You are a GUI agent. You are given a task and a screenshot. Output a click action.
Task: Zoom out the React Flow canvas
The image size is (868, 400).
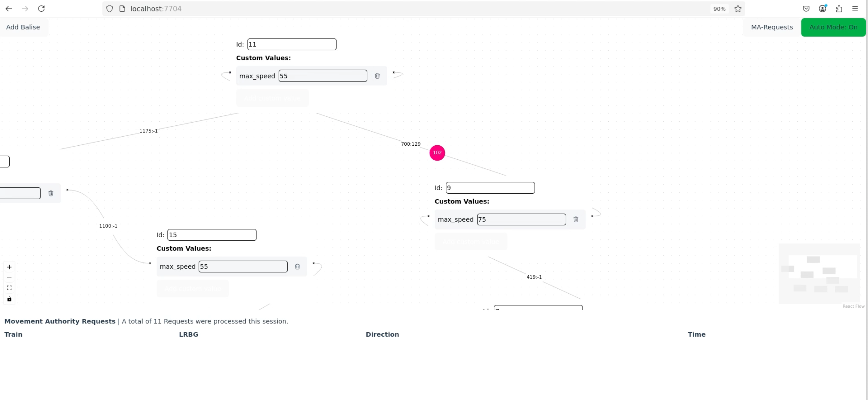coord(9,277)
